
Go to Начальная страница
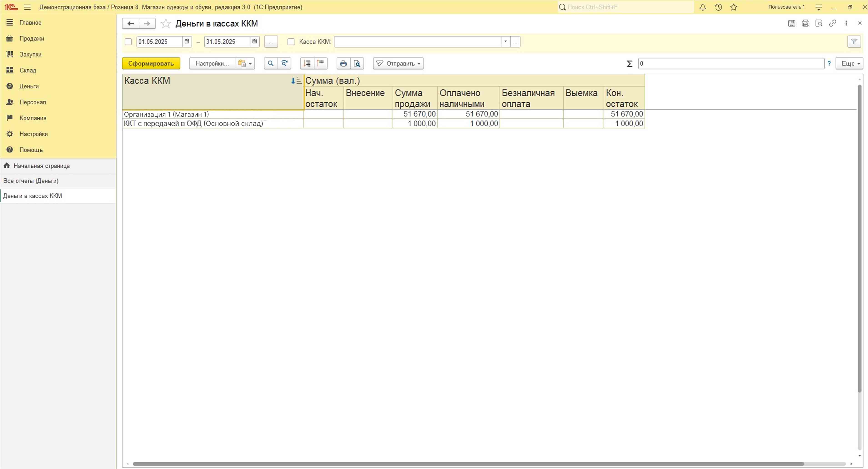(x=58, y=166)
